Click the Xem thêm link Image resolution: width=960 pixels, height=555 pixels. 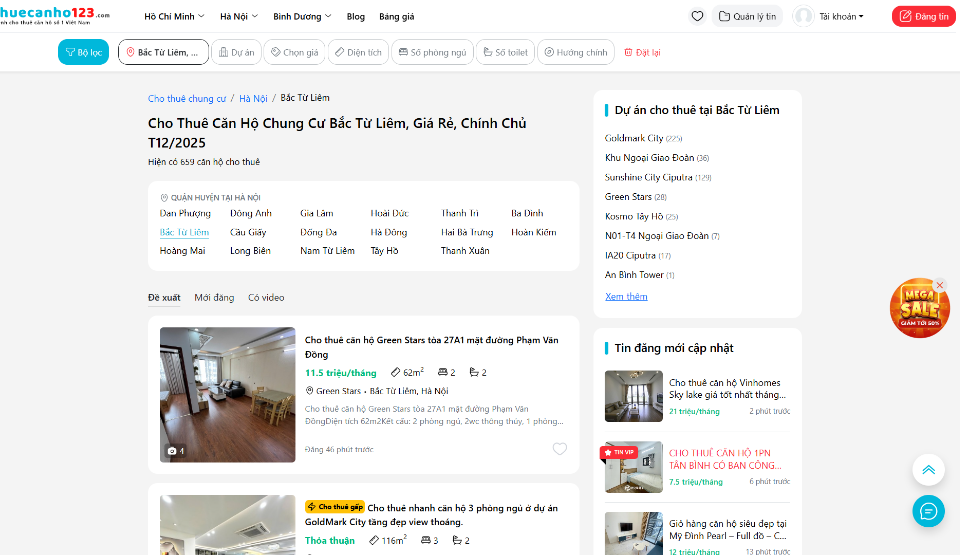click(626, 297)
